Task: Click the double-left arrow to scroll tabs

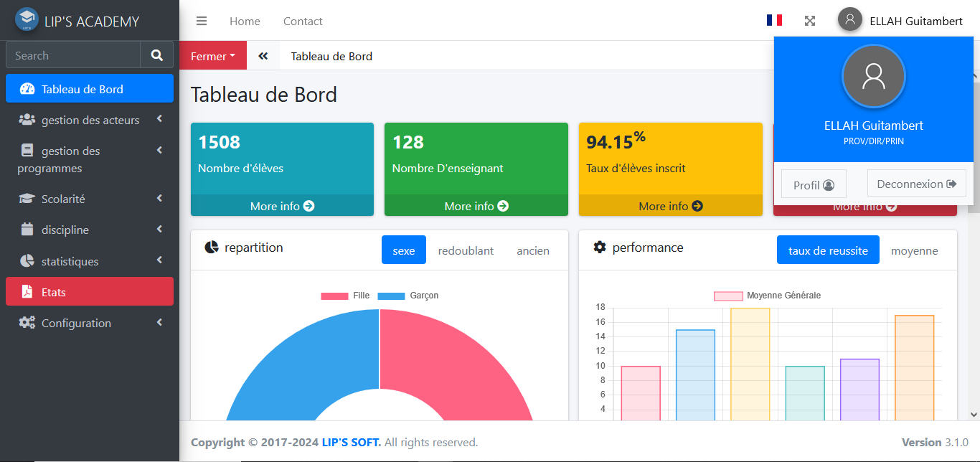Action: [x=263, y=56]
